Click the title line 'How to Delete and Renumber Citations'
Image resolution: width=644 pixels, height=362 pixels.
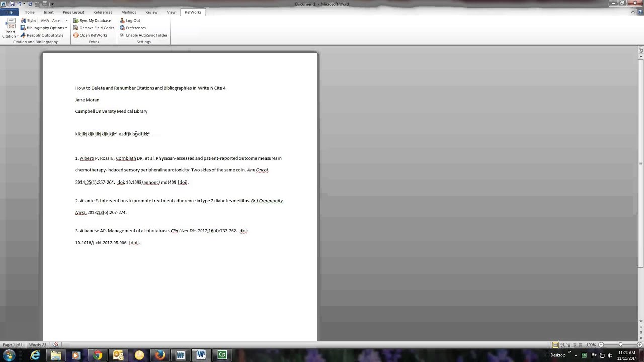coord(150,88)
